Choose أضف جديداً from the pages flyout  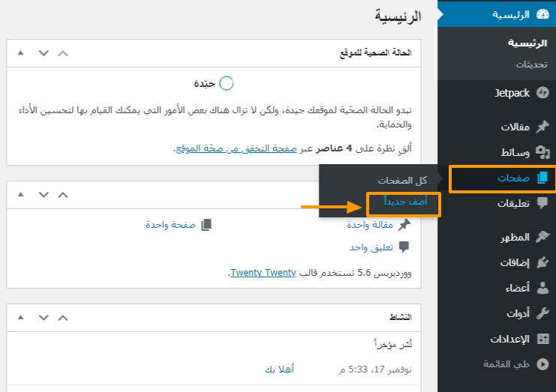405,202
